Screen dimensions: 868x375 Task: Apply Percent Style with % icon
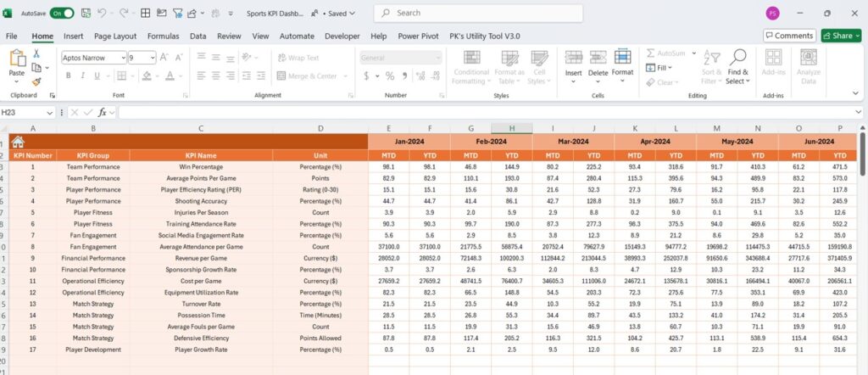point(390,76)
